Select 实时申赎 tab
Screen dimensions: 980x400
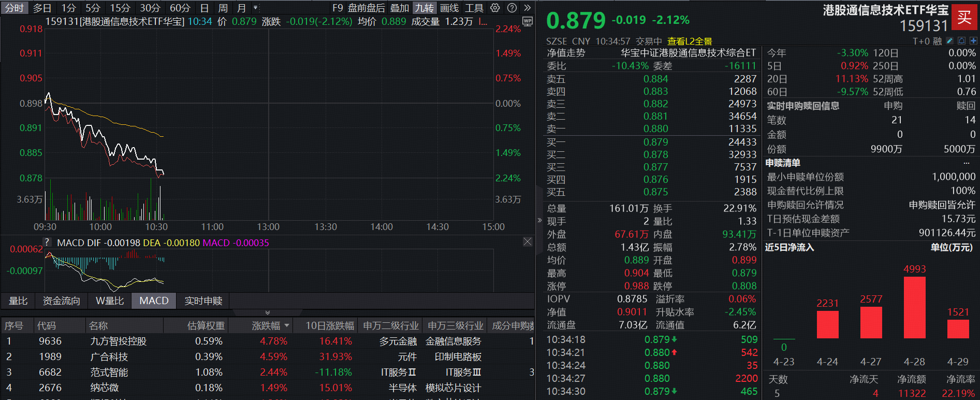point(203,301)
